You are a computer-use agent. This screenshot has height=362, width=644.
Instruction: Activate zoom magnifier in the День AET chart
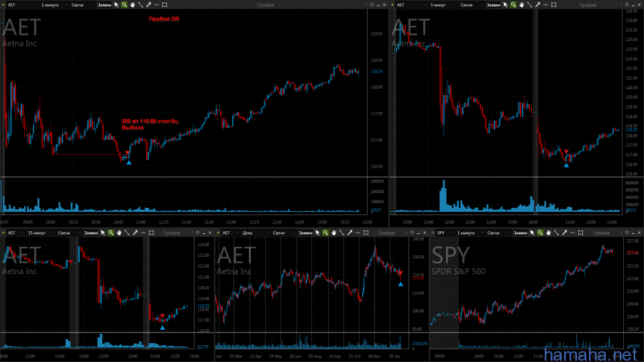tap(326, 233)
